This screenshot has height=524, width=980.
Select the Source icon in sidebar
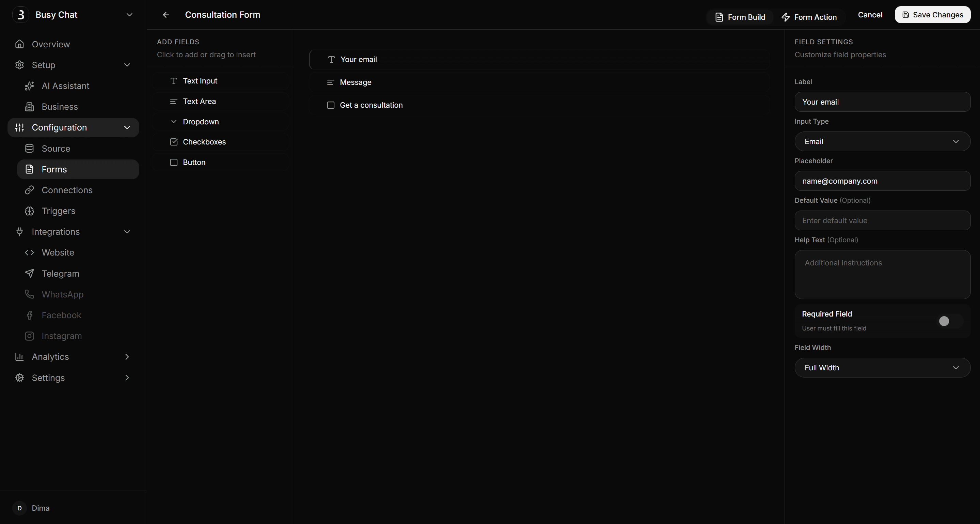29,149
